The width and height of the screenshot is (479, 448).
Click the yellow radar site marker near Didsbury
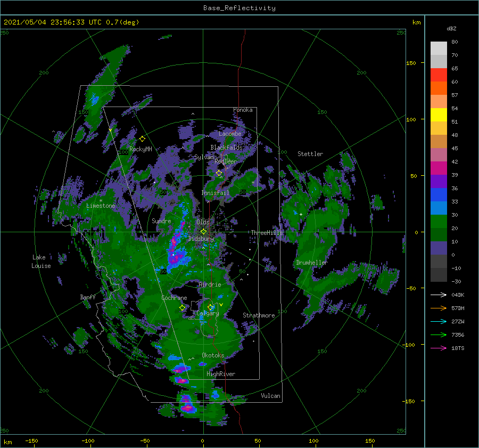(x=203, y=232)
